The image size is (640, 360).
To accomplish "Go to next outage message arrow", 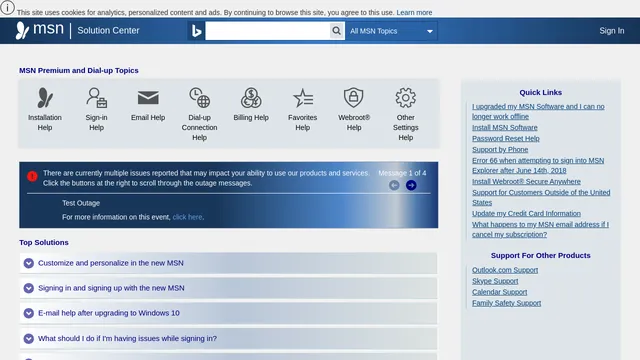I will coord(411,185).
